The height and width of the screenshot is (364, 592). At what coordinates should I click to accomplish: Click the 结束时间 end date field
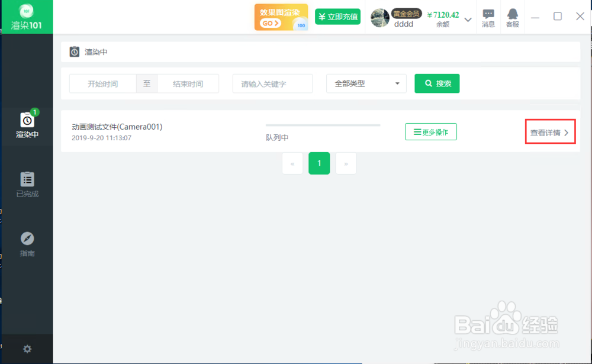point(188,83)
